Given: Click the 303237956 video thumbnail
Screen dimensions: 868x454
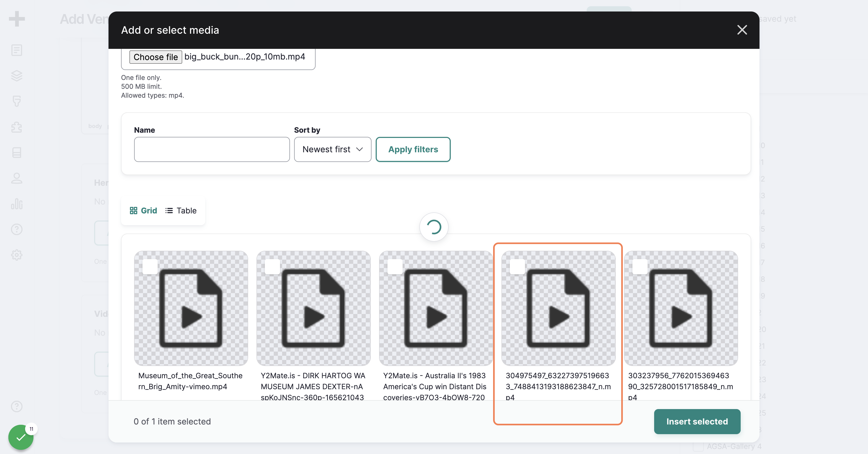Looking at the screenshot, I should (x=681, y=308).
